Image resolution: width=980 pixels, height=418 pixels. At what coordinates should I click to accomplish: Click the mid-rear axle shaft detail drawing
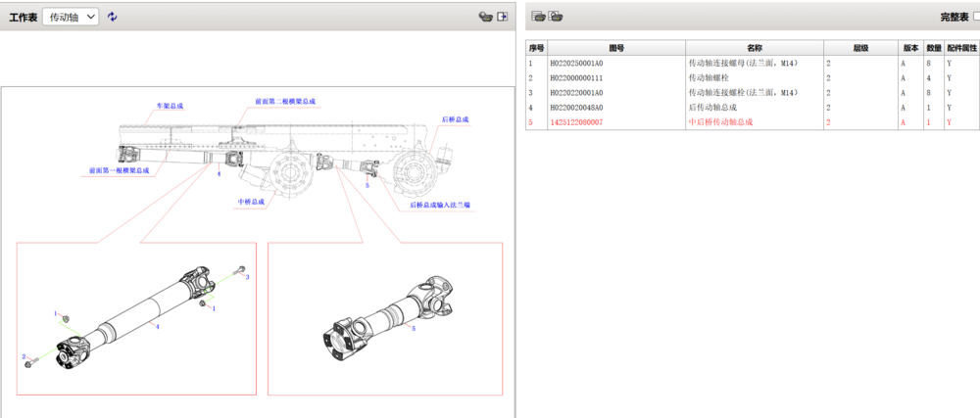(385, 318)
